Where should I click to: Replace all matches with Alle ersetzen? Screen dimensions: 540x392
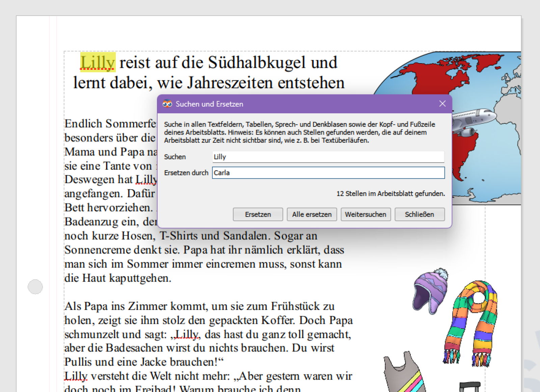click(x=312, y=215)
